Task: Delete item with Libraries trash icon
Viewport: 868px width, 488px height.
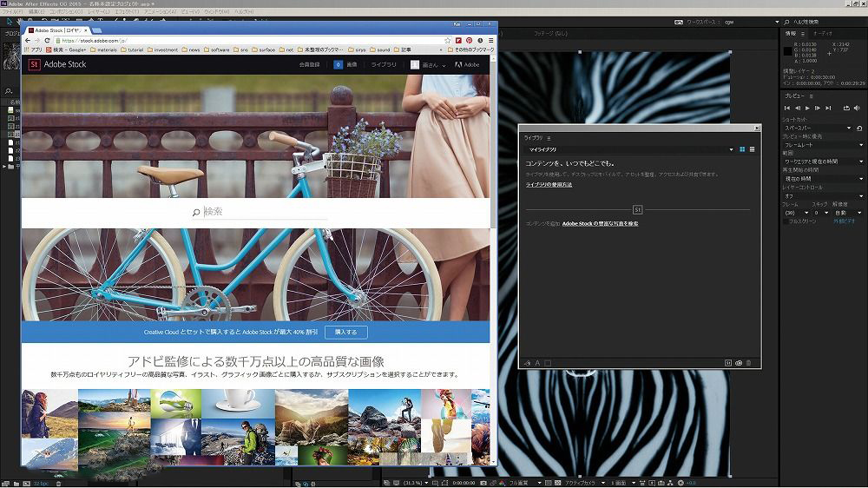Action: coord(748,363)
